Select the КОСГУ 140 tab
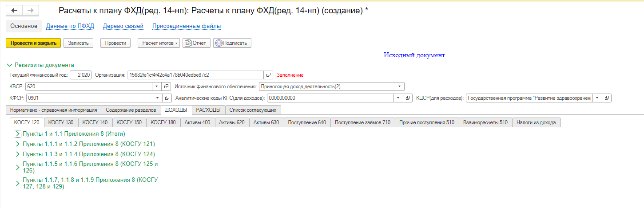Image resolution: width=644 pixels, height=208 pixels. 95,122
